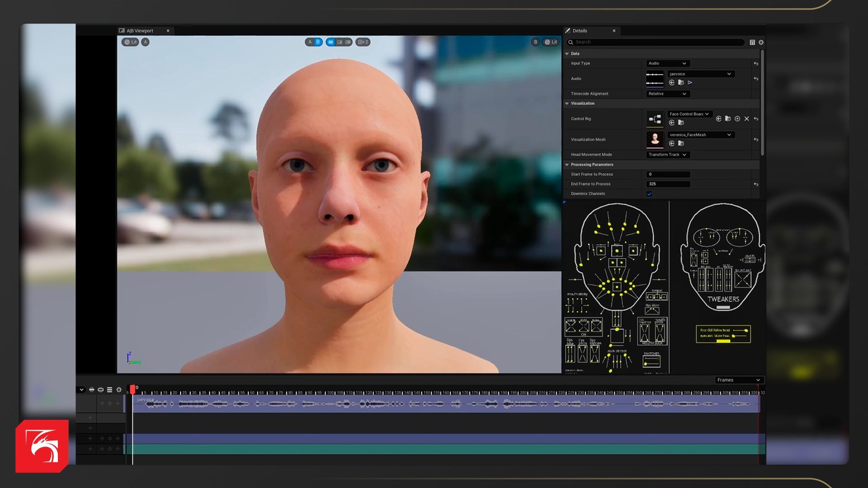Use selected asset for Visualization Mesh

pyautogui.click(x=672, y=144)
